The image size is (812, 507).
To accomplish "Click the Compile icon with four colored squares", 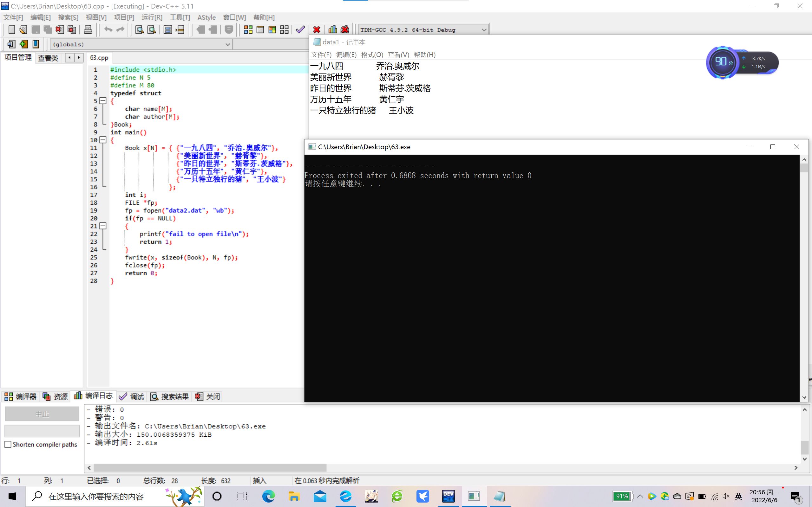I will (x=248, y=29).
